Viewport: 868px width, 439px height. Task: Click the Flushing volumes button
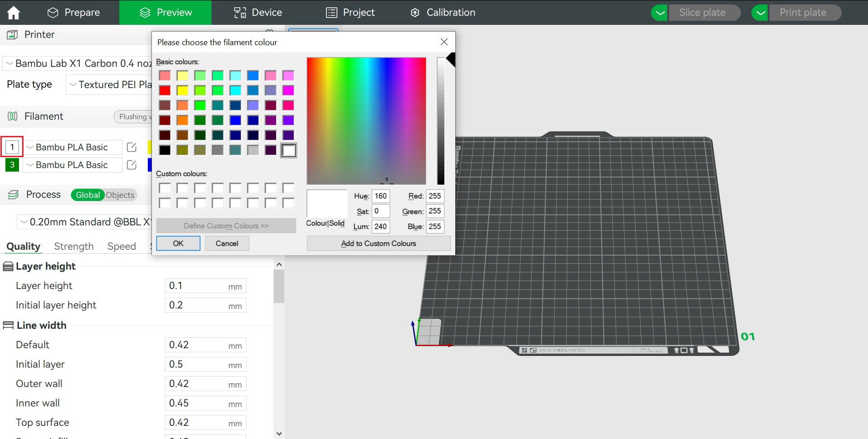pos(133,117)
